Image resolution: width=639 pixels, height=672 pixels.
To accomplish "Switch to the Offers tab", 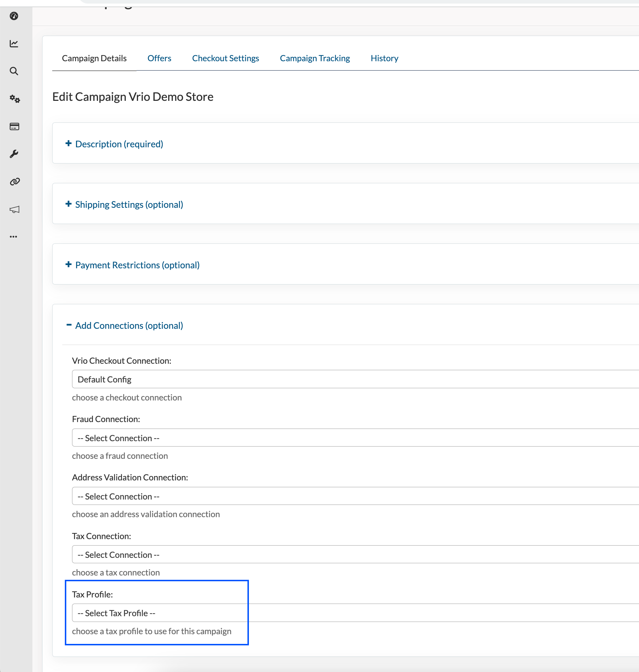I will coord(159,58).
